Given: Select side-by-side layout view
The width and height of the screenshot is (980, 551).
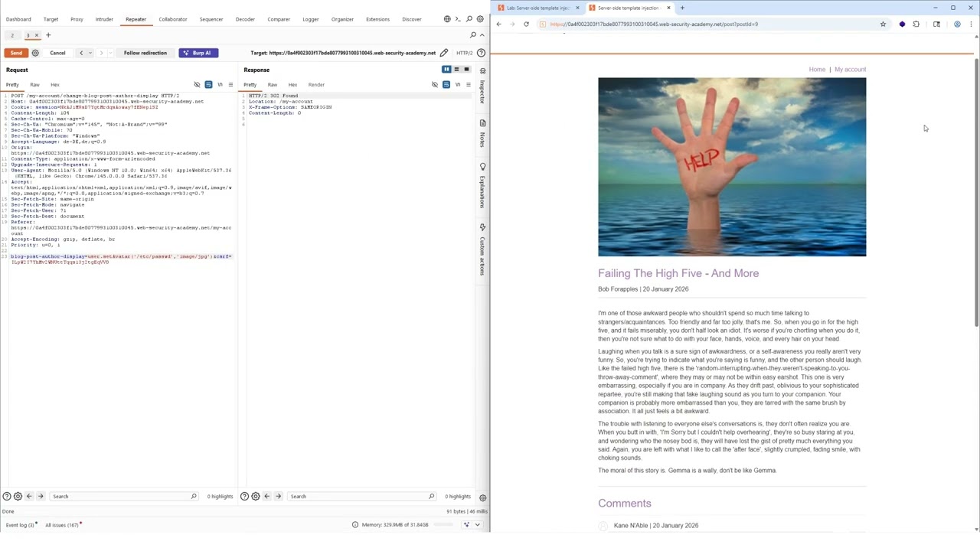Looking at the screenshot, I should tap(446, 70).
